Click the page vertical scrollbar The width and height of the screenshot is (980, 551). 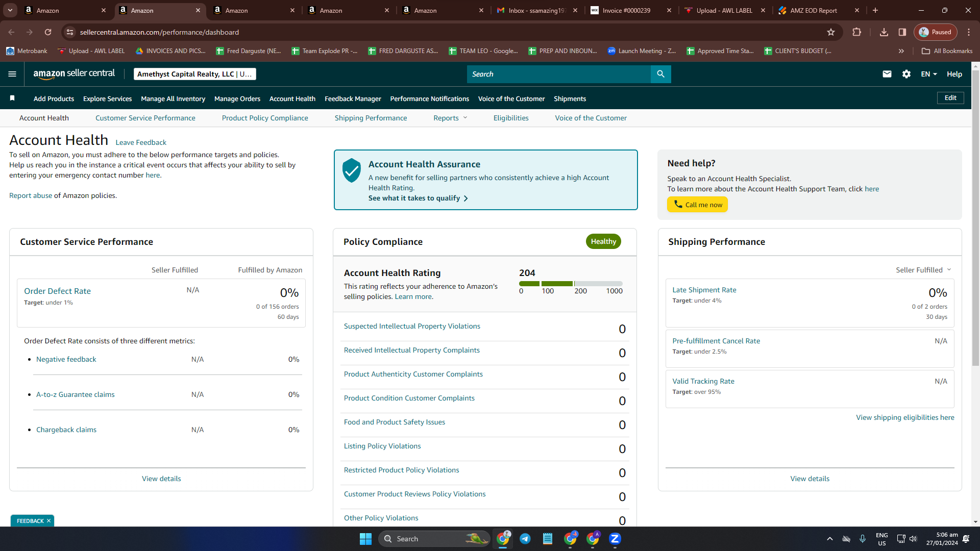pos(975,217)
